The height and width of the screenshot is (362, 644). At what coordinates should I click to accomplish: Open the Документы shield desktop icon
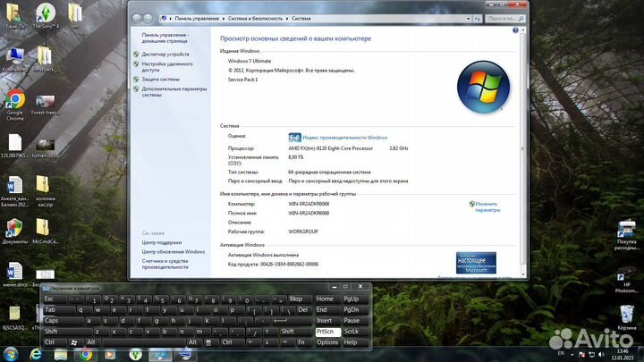[x=15, y=232]
